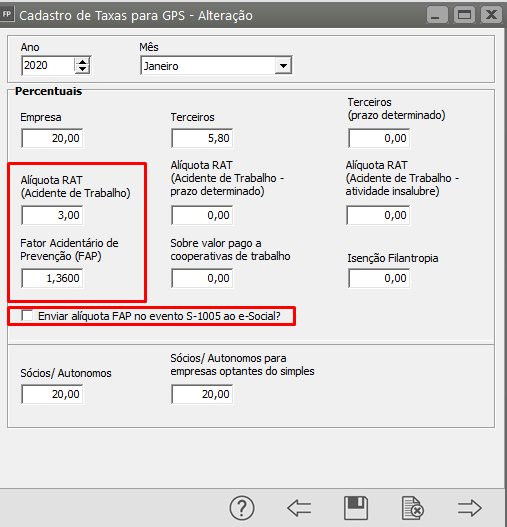
Task: Open the help question mark icon
Action: point(242,508)
